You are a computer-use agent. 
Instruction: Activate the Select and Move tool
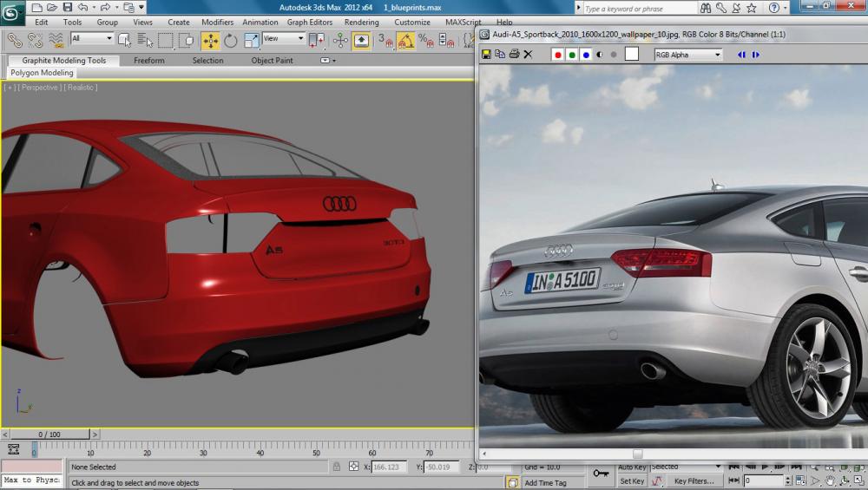point(210,41)
